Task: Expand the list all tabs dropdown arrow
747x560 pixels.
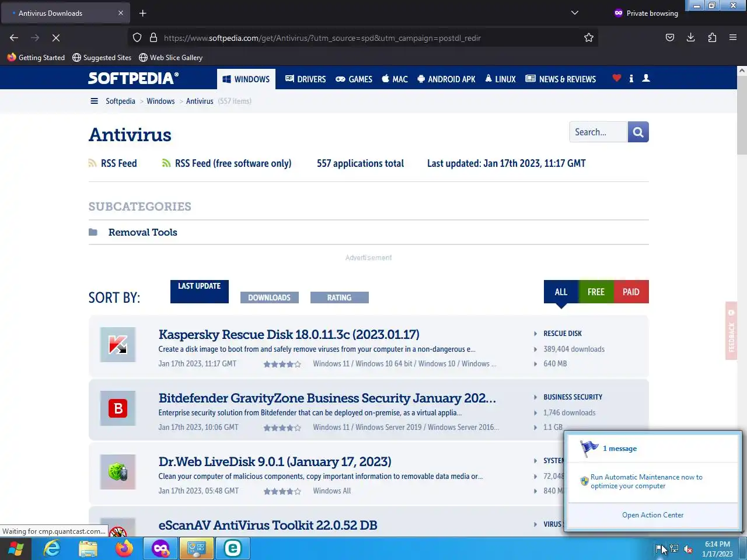Action: click(575, 13)
